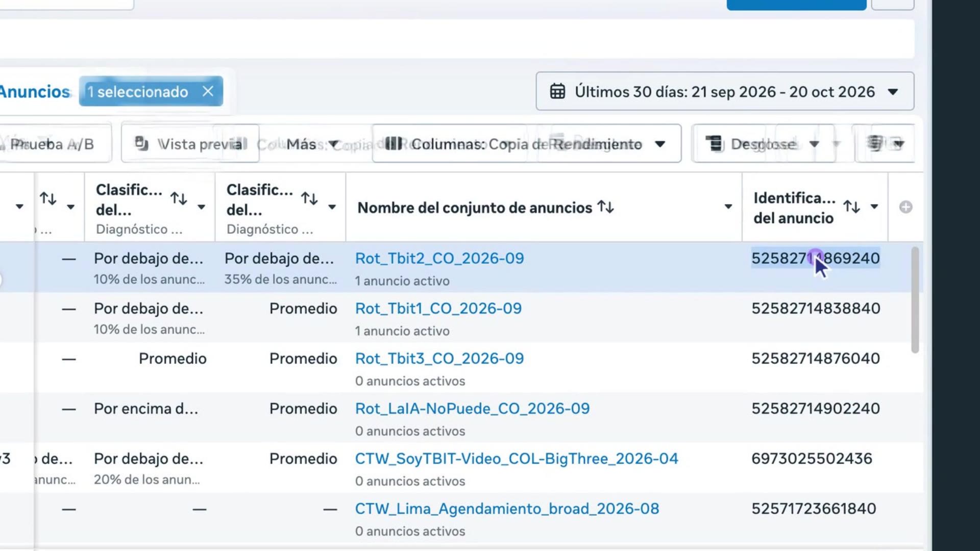Open ad set CTW_Lima_Agendamiento_broad_2026-08
980x551 pixels.
pos(507,508)
